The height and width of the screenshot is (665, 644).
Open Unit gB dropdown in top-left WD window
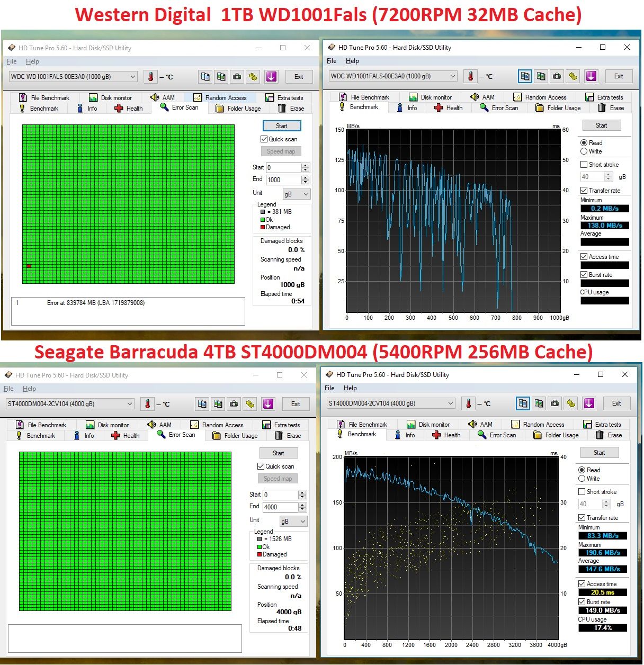[x=297, y=194]
